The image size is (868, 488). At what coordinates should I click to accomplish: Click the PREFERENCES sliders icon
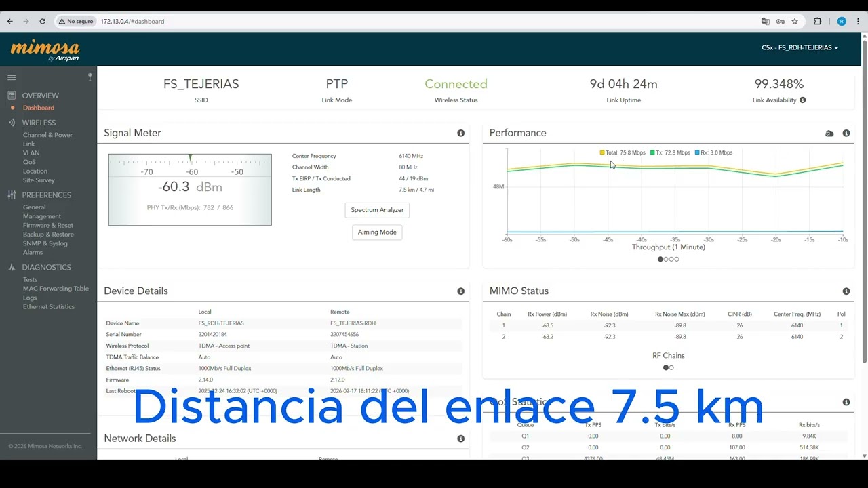point(12,195)
